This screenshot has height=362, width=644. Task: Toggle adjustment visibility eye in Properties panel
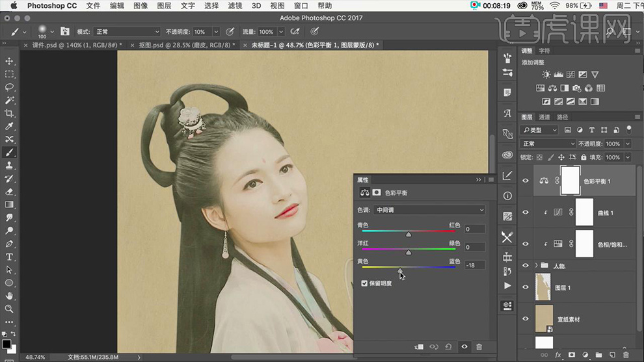(x=464, y=347)
